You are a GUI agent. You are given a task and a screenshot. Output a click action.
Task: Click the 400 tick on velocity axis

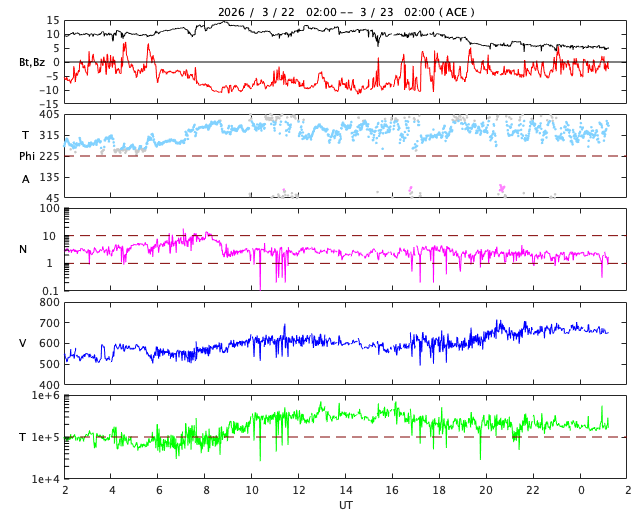[49, 385]
